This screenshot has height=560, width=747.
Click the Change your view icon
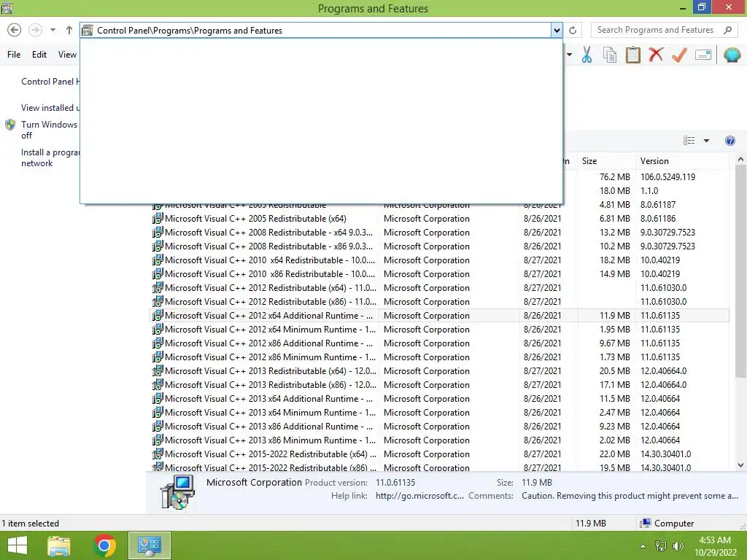(689, 141)
